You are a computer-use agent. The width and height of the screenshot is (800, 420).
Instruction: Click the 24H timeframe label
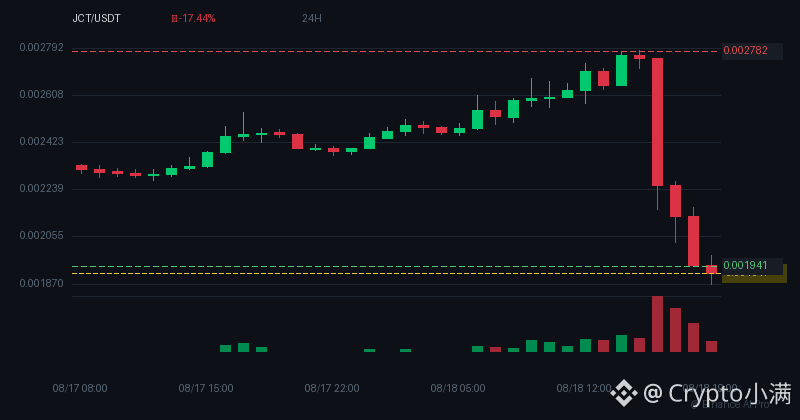pos(312,18)
